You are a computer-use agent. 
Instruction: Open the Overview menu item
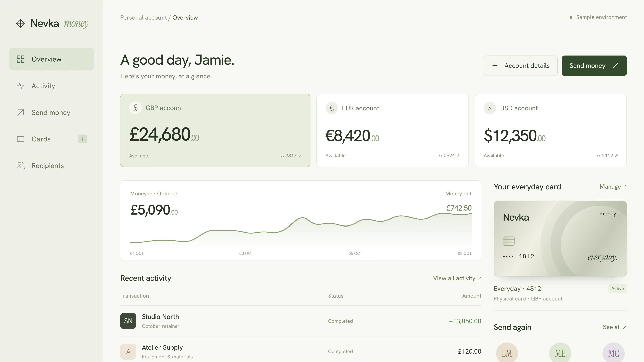coord(52,59)
